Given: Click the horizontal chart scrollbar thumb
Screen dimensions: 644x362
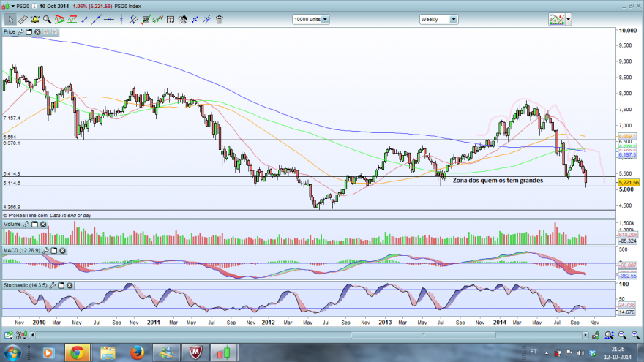Looking at the screenshot, I should [423, 336].
